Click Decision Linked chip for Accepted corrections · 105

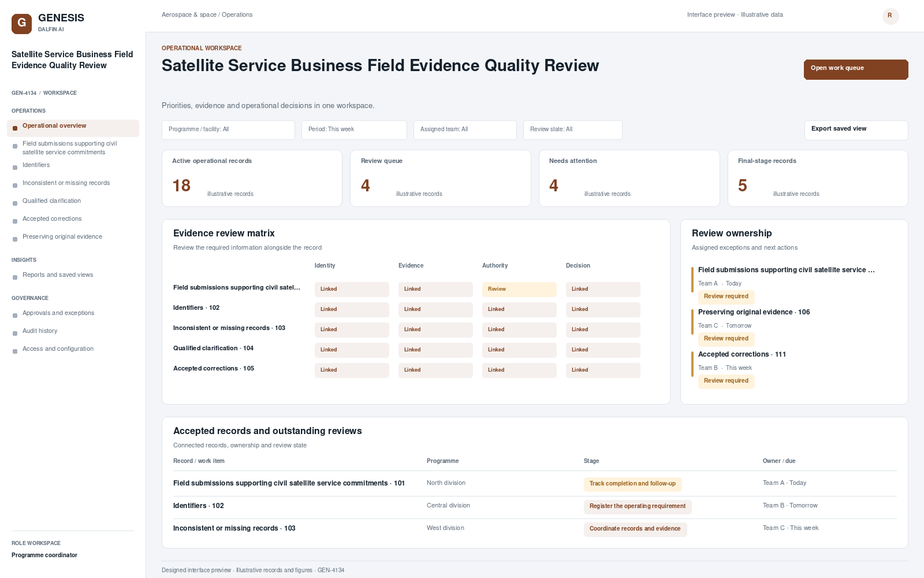[603, 370]
